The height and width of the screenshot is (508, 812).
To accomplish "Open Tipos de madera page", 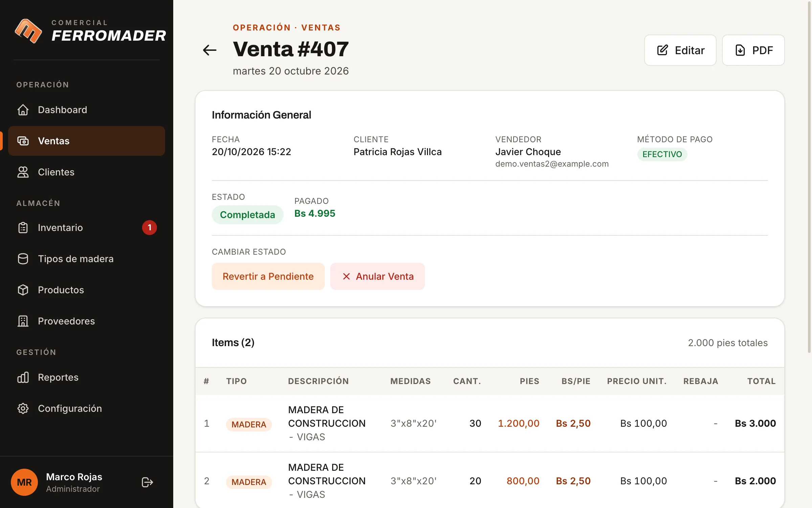I will pos(87,259).
